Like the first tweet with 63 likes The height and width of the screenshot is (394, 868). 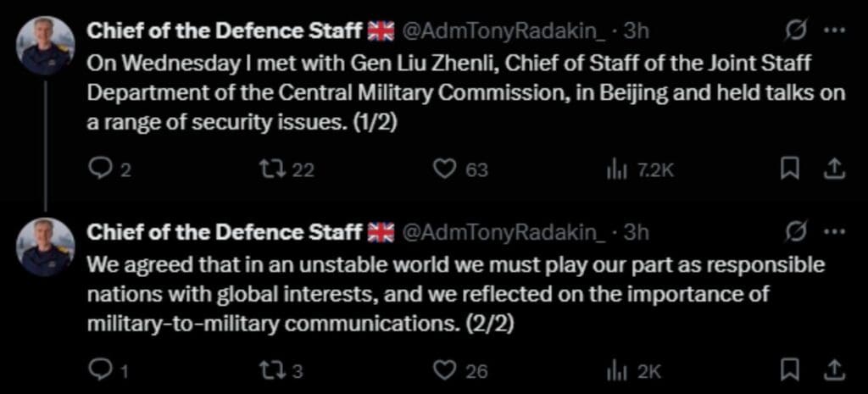(445, 169)
